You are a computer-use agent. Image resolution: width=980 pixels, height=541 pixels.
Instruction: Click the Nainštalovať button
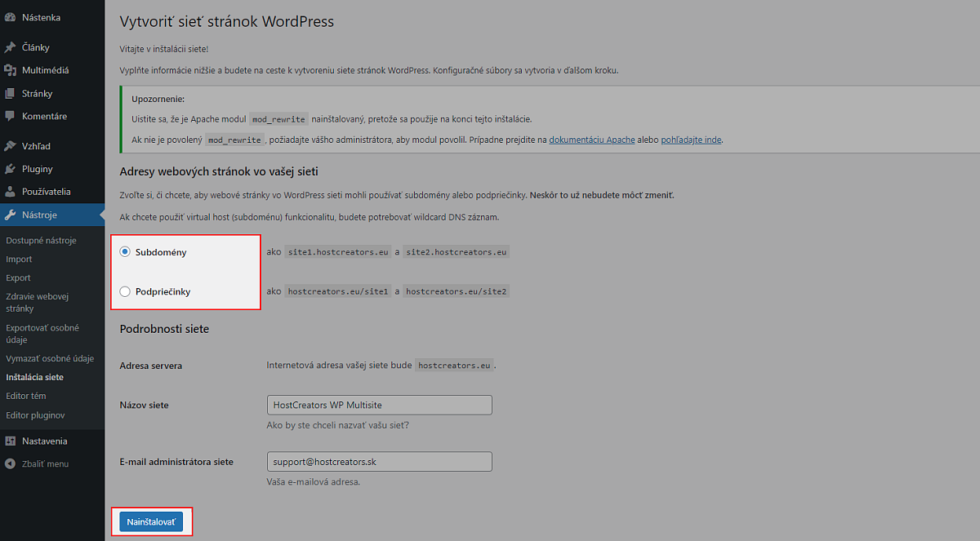(151, 521)
